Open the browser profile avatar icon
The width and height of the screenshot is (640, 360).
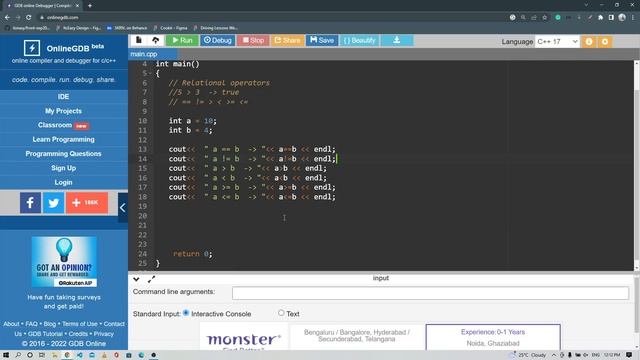622,18
